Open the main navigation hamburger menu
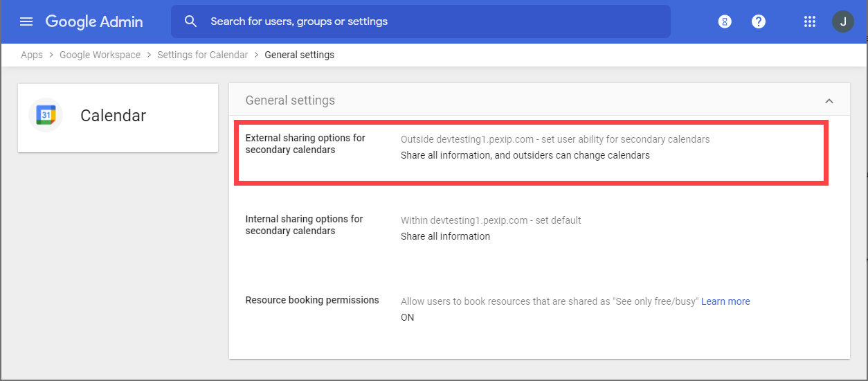The width and height of the screenshot is (868, 381). point(26,21)
